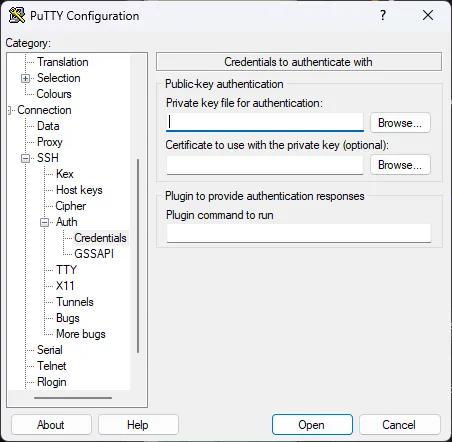The height and width of the screenshot is (442, 452).
Task: Select Translation in the category tree
Action: [x=63, y=62]
